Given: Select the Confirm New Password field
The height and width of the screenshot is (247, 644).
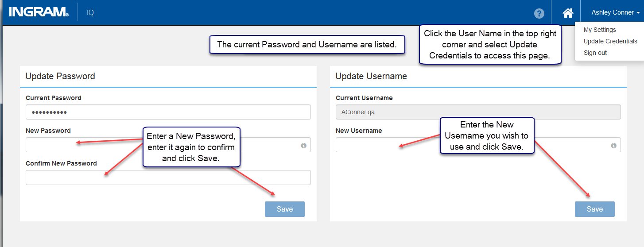Looking at the screenshot, I should click(x=168, y=178).
